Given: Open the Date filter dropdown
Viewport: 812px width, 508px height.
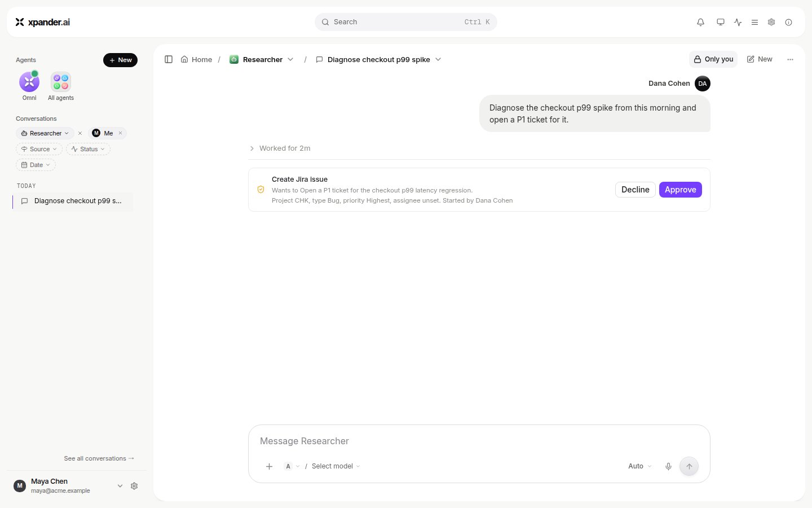Looking at the screenshot, I should coord(36,165).
